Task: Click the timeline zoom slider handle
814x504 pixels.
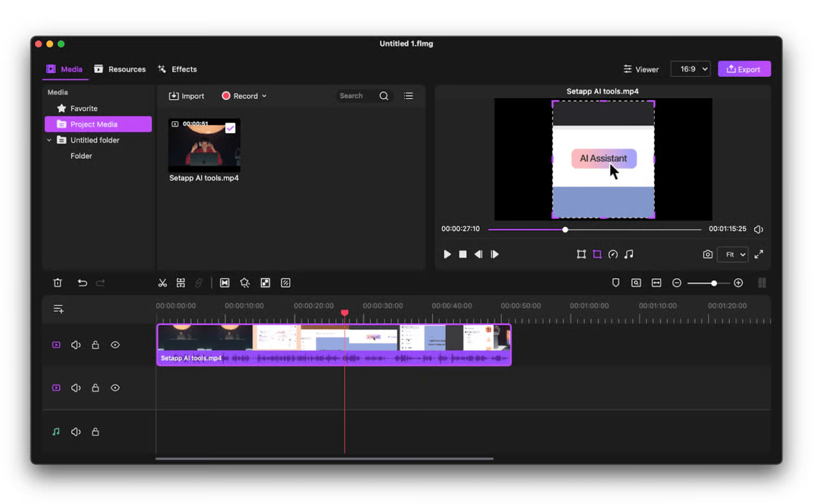Action: click(714, 283)
